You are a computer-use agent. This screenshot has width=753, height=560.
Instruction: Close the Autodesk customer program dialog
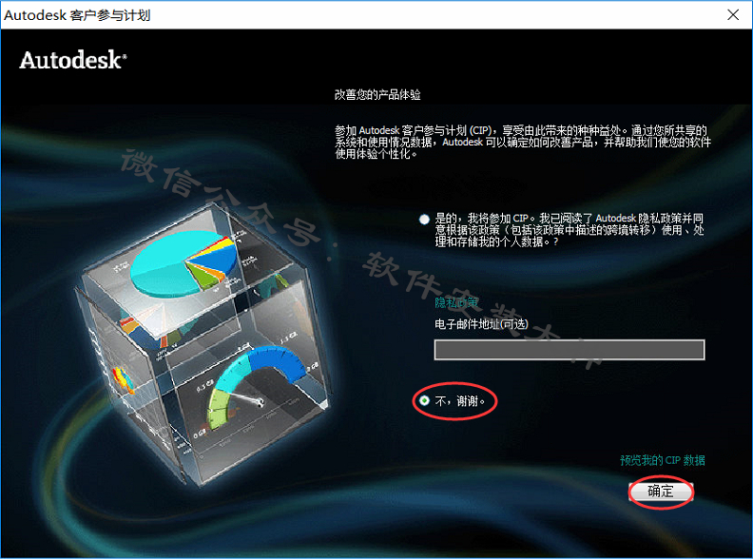[733, 15]
